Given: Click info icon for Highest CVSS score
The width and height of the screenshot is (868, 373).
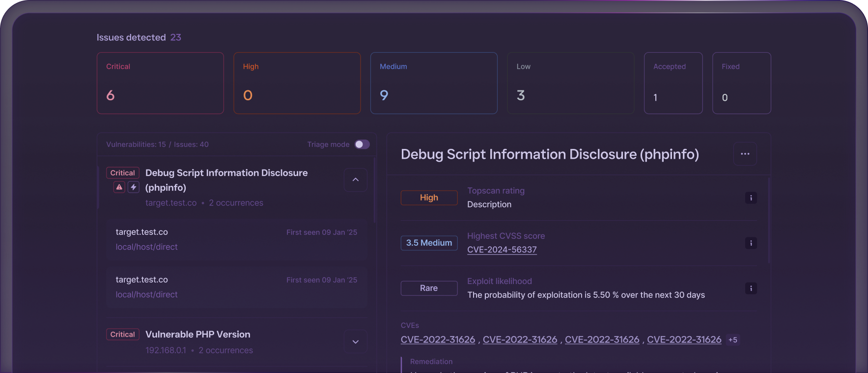Looking at the screenshot, I should (x=751, y=243).
